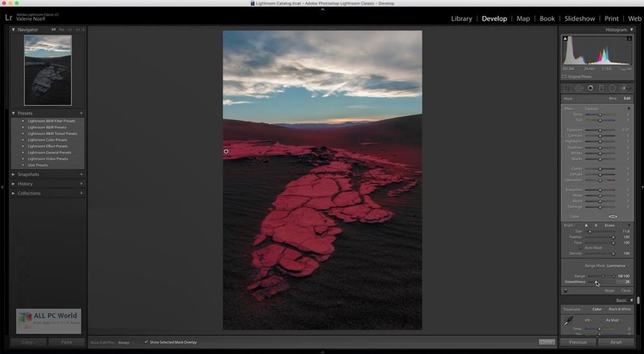Switch to the Develop module
The image size is (644, 354).
(494, 18)
